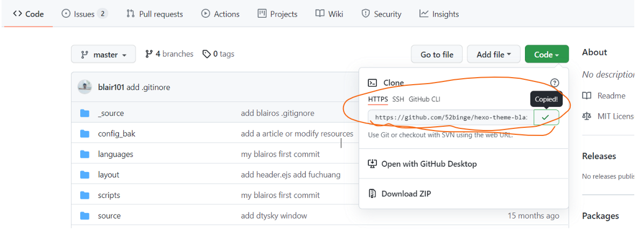The height and width of the screenshot is (232, 644).
Task: Switch to the SSH clone tab
Action: click(398, 99)
